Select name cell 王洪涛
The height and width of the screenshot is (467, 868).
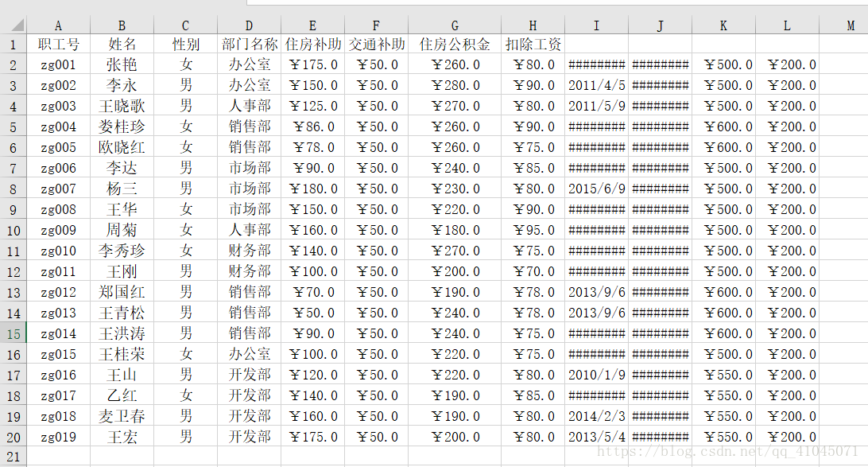point(122,333)
